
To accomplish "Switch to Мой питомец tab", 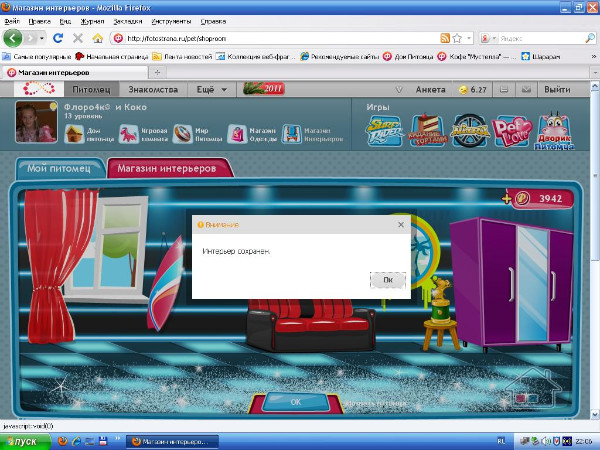I will (59, 168).
